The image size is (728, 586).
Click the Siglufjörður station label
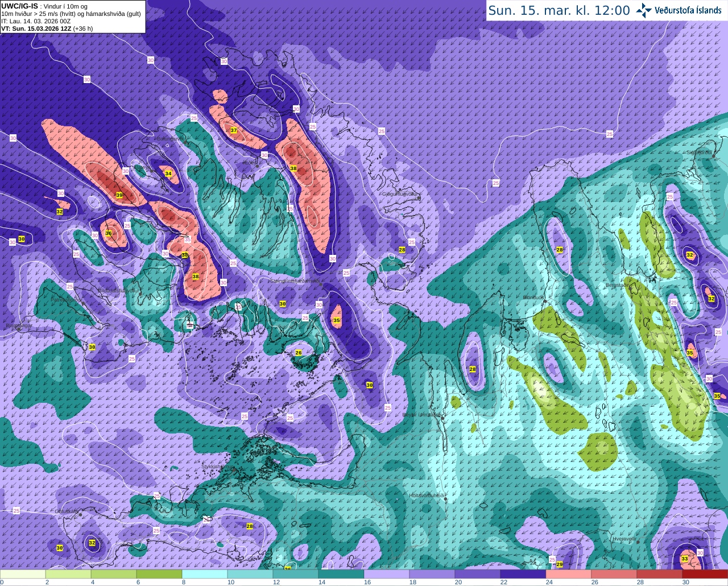pos(700,152)
